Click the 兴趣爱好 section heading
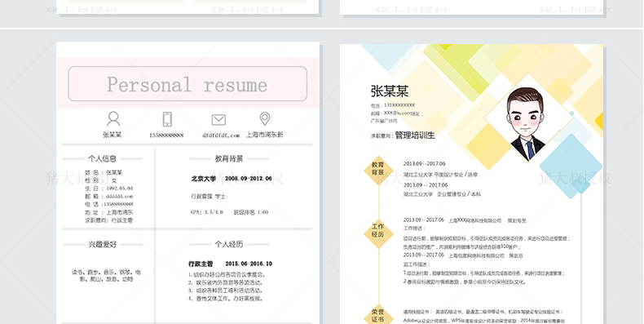The height and width of the screenshot is (324, 644). pyautogui.click(x=102, y=244)
